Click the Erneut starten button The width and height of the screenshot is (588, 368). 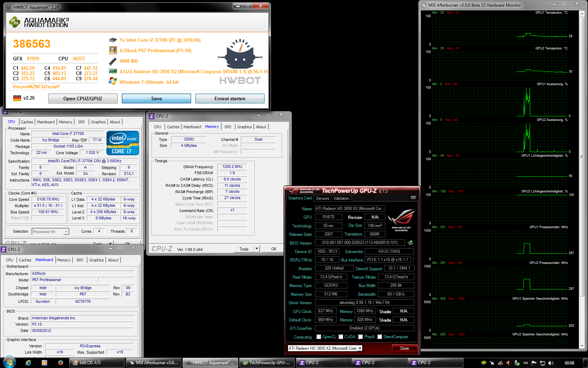point(230,98)
